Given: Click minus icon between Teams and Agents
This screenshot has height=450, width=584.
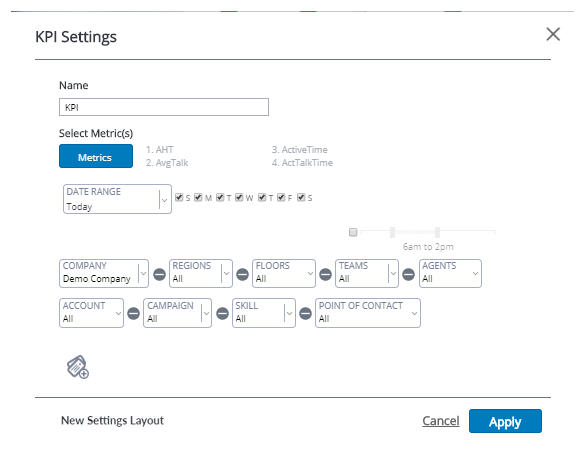Looking at the screenshot, I should point(409,275).
